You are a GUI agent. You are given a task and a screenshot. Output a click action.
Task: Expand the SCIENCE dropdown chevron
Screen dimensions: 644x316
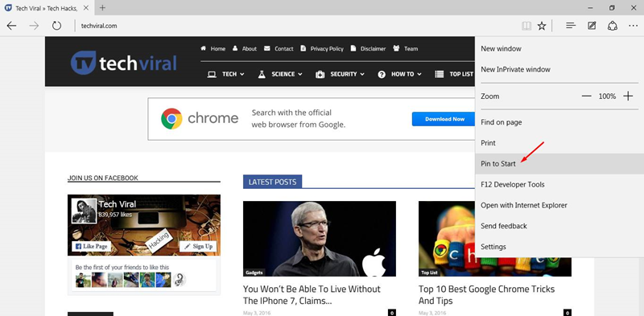tap(299, 74)
